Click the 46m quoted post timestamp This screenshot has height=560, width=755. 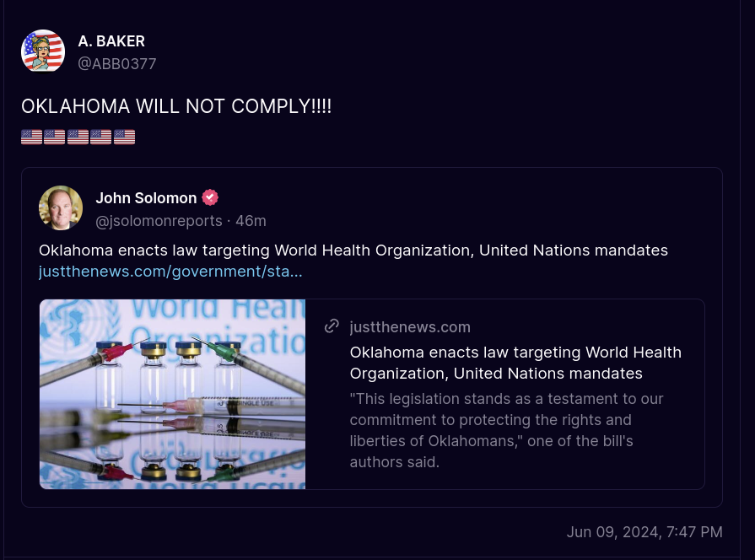click(x=251, y=221)
